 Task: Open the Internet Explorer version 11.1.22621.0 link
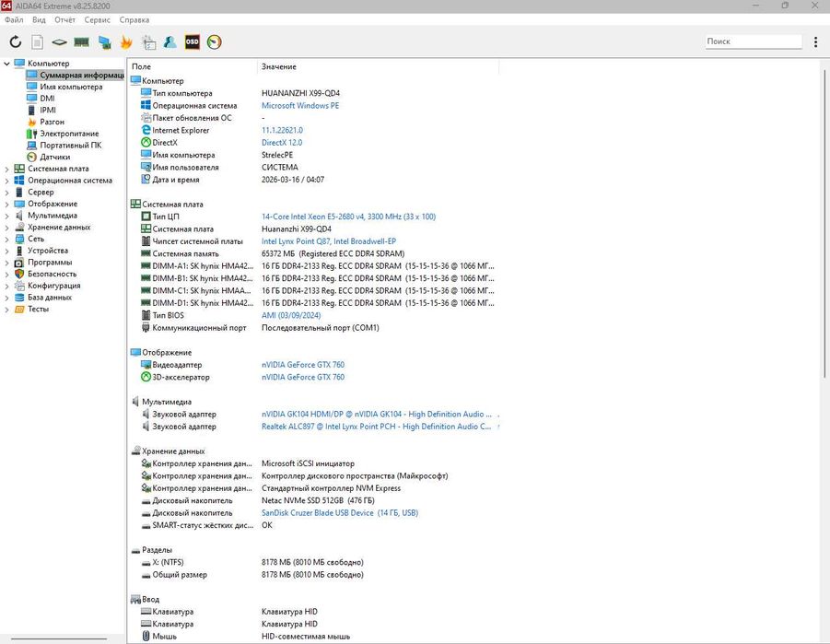pyautogui.click(x=282, y=130)
